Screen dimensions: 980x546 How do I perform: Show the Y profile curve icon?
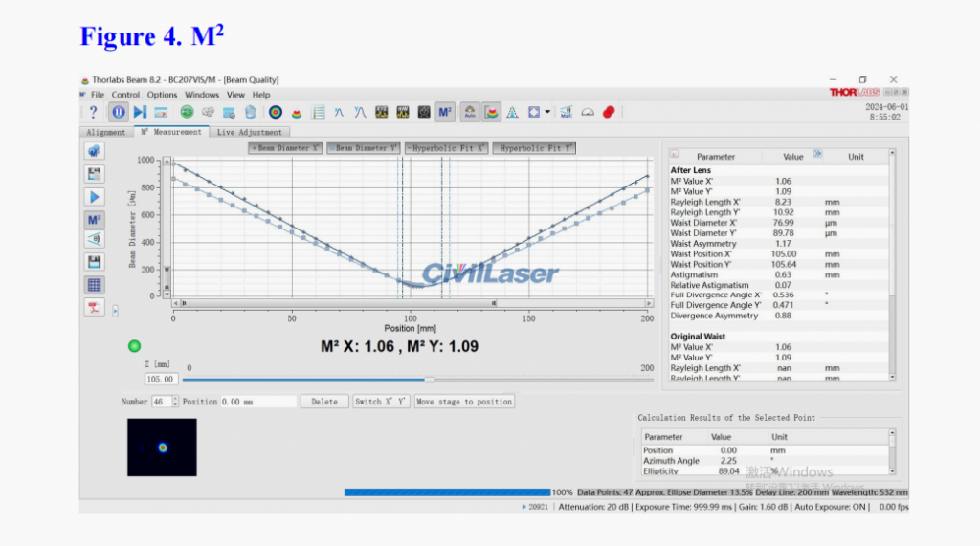(x=360, y=112)
